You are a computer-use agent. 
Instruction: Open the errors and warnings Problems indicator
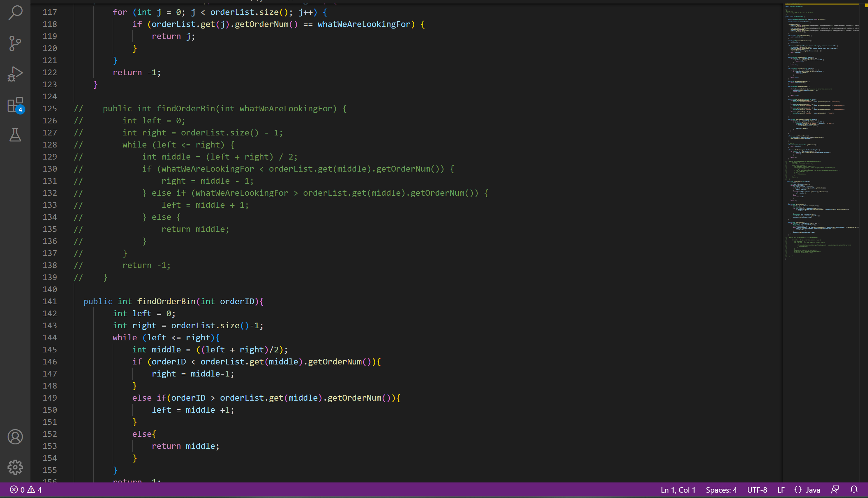point(26,490)
